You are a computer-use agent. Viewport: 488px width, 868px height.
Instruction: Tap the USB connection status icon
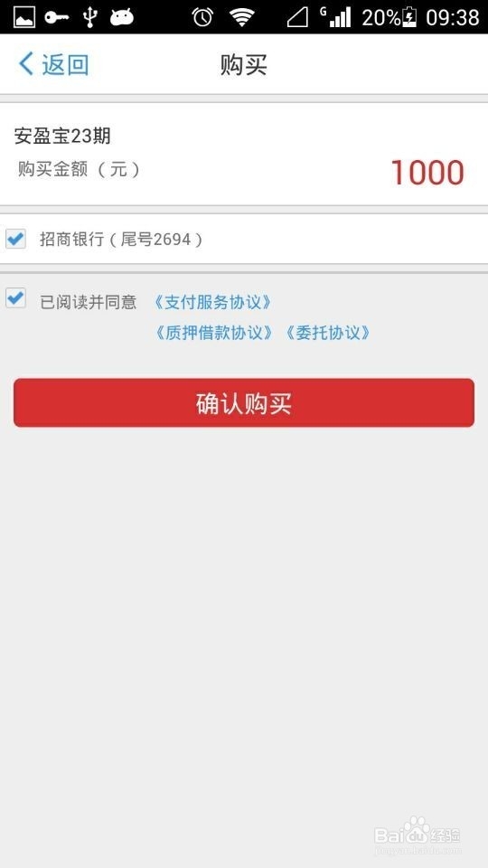point(89,17)
